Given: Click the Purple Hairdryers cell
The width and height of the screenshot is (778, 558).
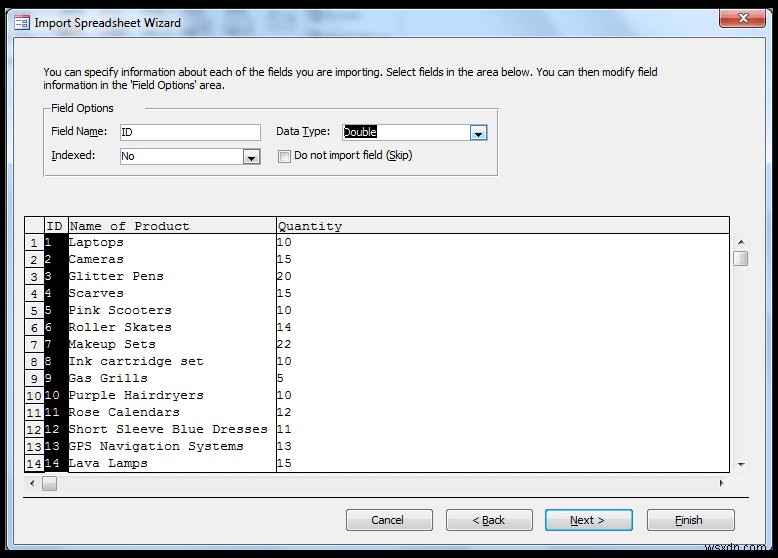Looking at the screenshot, I should (172, 395).
